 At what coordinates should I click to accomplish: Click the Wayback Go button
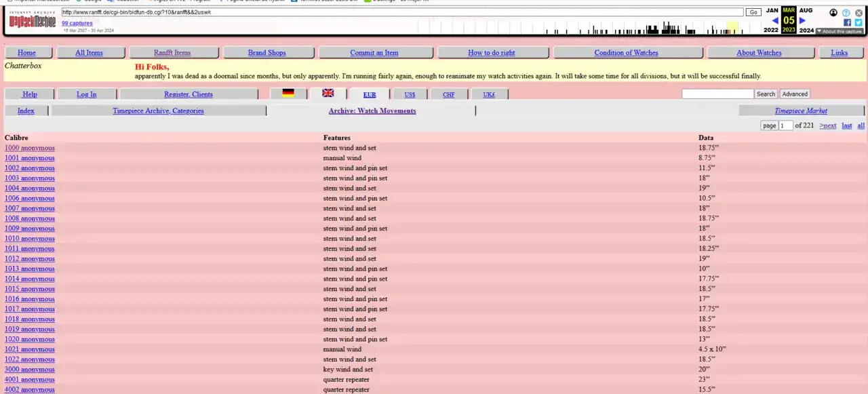tap(753, 12)
